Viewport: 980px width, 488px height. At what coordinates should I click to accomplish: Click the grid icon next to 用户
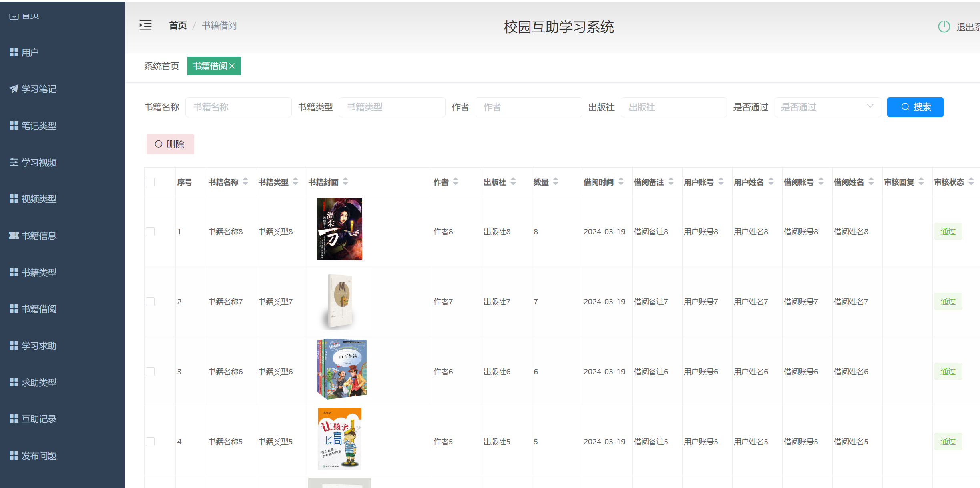click(x=14, y=52)
